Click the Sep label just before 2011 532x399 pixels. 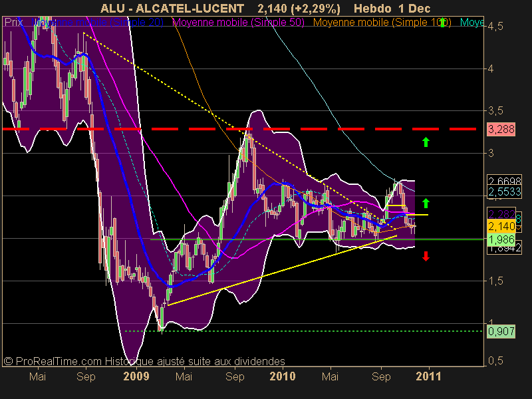[x=381, y=376]
